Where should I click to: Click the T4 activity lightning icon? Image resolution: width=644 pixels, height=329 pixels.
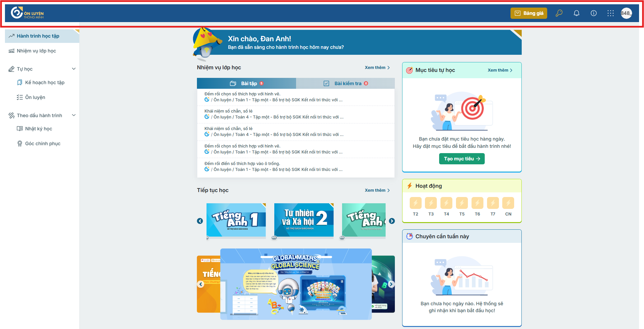pos(446,203)
